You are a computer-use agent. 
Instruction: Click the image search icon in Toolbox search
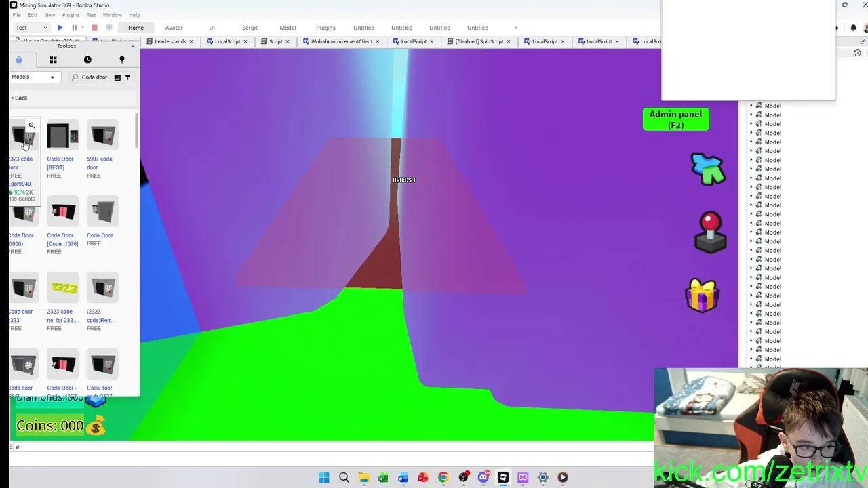point(117,77)
